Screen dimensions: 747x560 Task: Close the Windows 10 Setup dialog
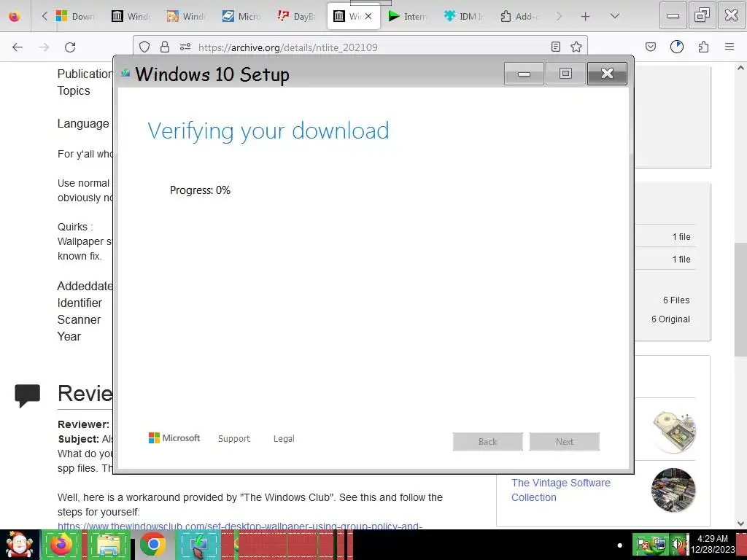(607, 74)
